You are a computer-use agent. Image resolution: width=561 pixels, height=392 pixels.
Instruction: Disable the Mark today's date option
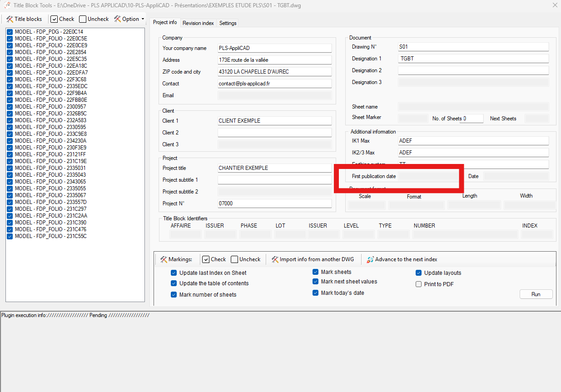click(316, 293)
